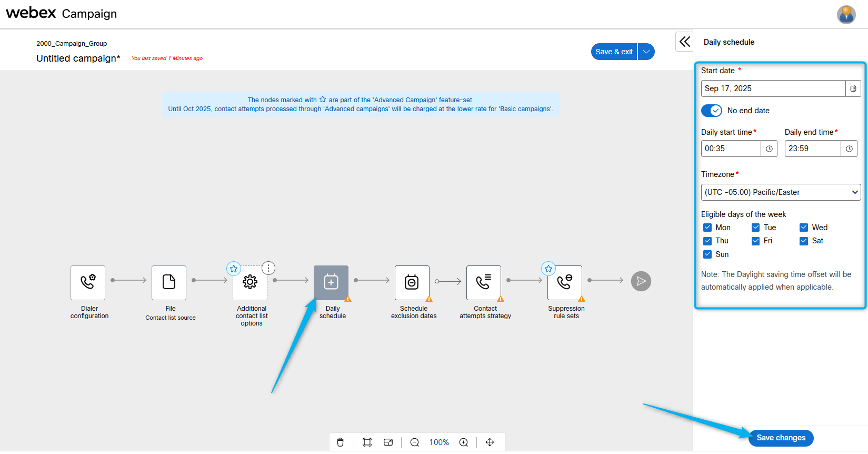The width and height of the screenshot is (868, 454).
Task: Open the Schedule exclusion dates node
Action: pos(412,282)
